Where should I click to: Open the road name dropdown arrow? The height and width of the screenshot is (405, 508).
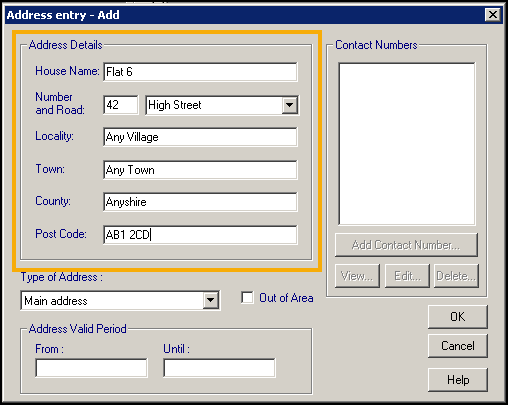(289, 105)
